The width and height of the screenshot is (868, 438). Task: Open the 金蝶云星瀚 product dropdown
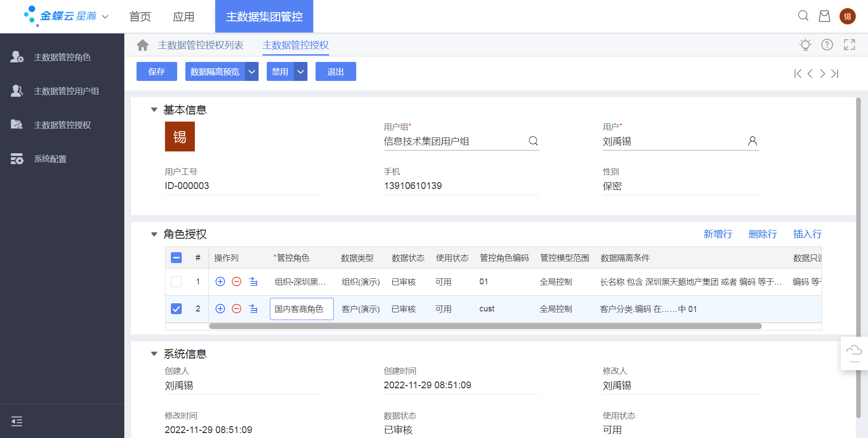coord(105,17)
